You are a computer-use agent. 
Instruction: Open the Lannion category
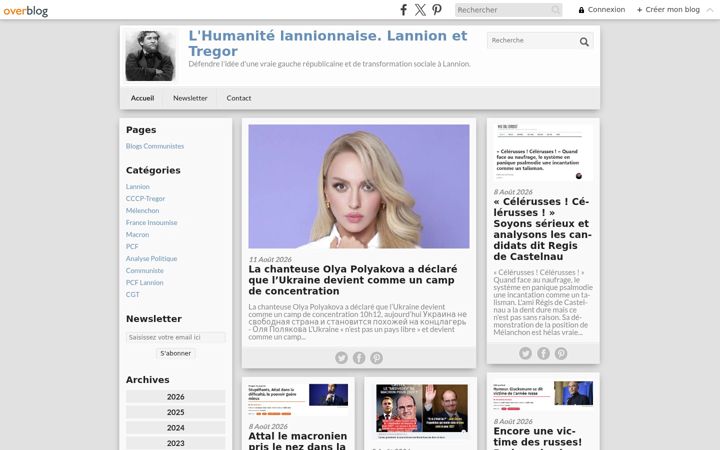[x=138, y=186]
